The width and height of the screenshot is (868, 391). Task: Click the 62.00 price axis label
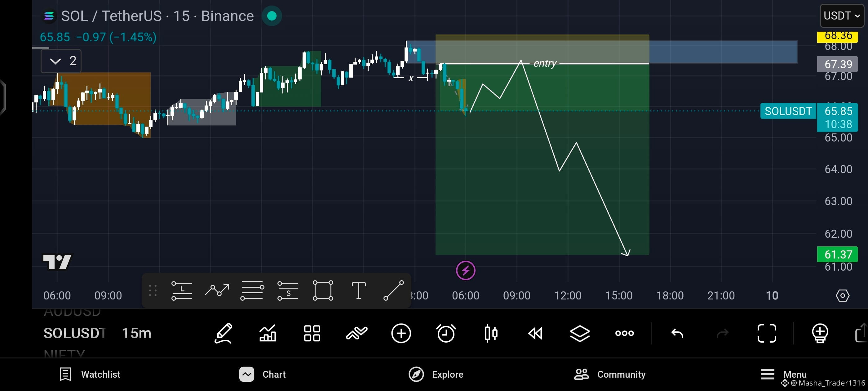838,233
